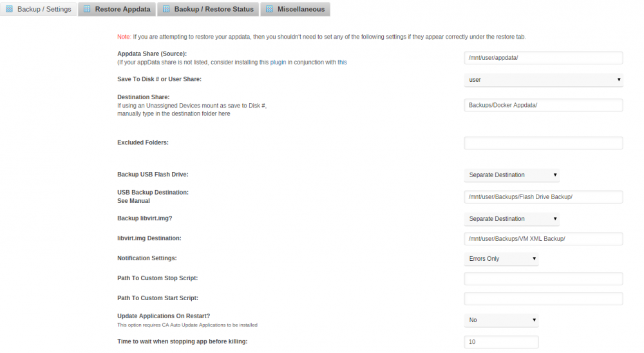
Task: Click the 'USB Backup Destination:' label
Action: coord(153,193)
